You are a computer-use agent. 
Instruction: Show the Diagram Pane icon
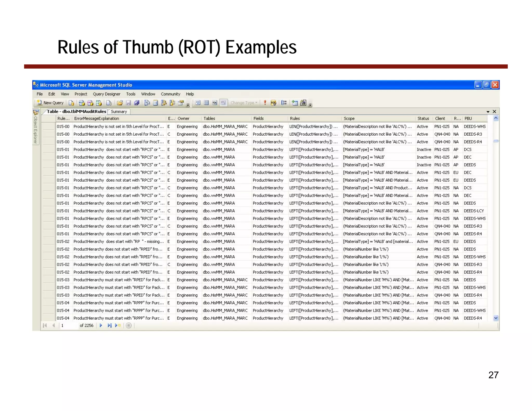[198, 103]
